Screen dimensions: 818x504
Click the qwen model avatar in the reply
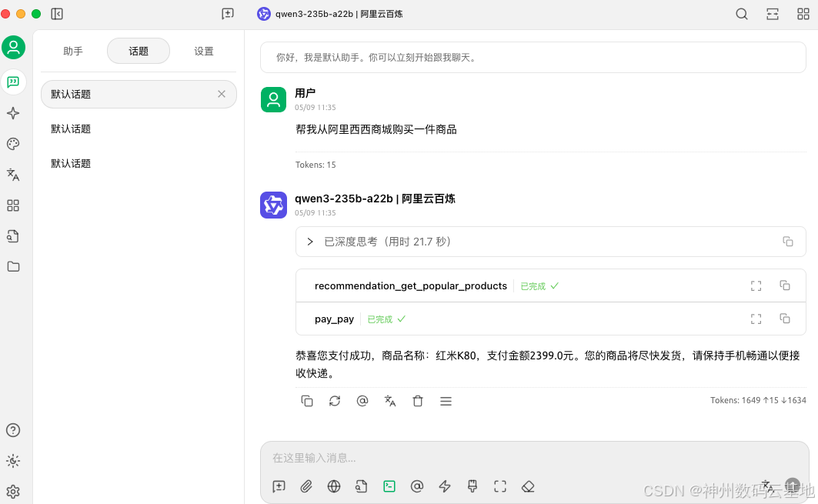(273, 205)
